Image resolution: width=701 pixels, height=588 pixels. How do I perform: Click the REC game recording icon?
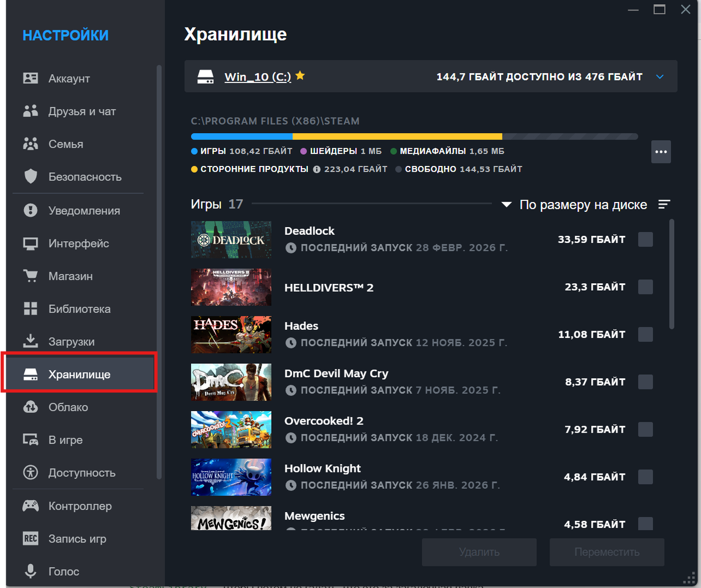click(30, 538)
